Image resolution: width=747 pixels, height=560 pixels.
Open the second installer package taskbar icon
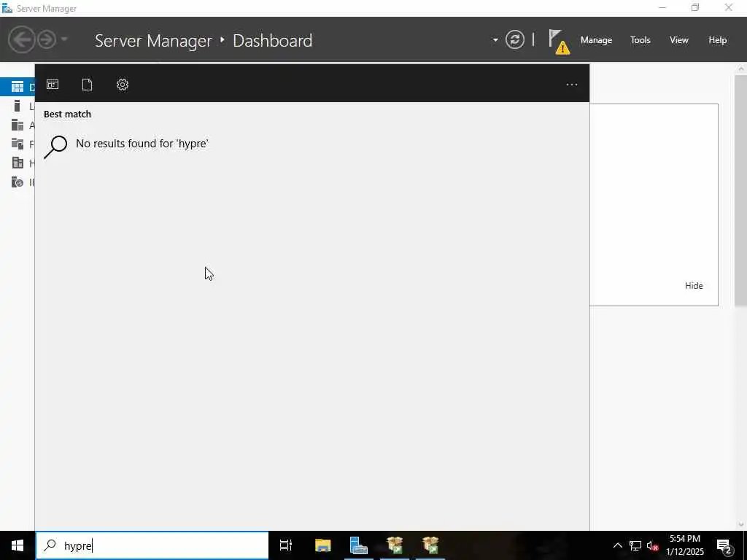point(430,545)
